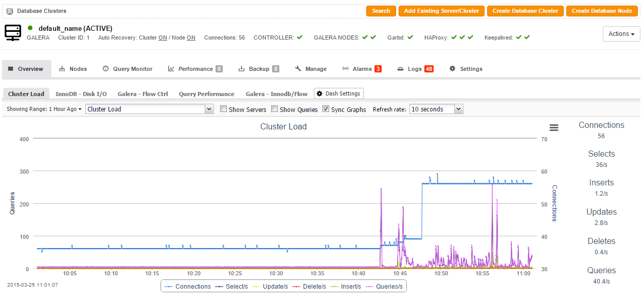Click the wrench icon for Manage
Viewport: 644px width, 301px height.
298,69
